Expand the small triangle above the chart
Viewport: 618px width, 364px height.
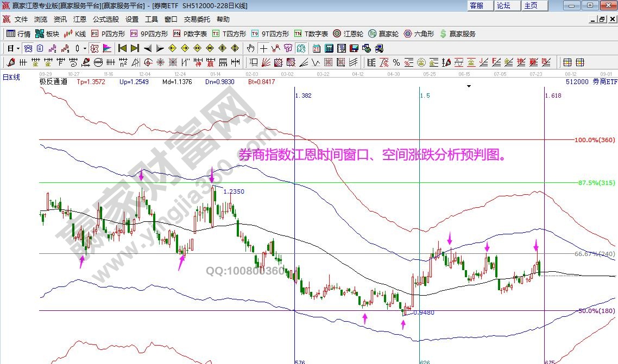pyautogui.click(x=468, y=86)
